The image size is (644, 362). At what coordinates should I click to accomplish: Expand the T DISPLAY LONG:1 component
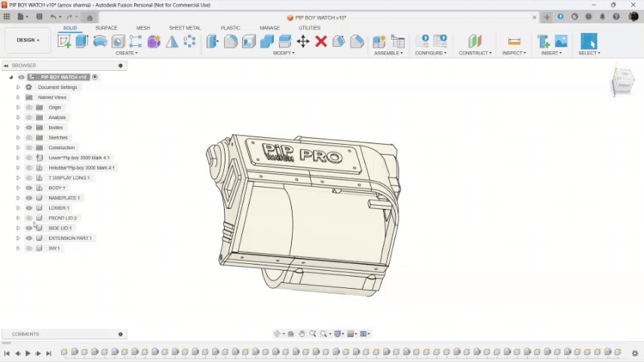tap(18, 177)
